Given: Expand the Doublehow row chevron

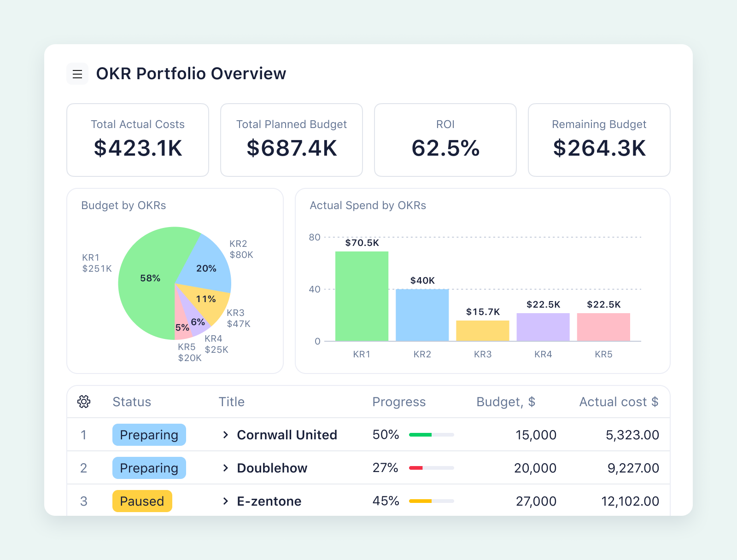Looking at the screenshot, I should point(226,468).
